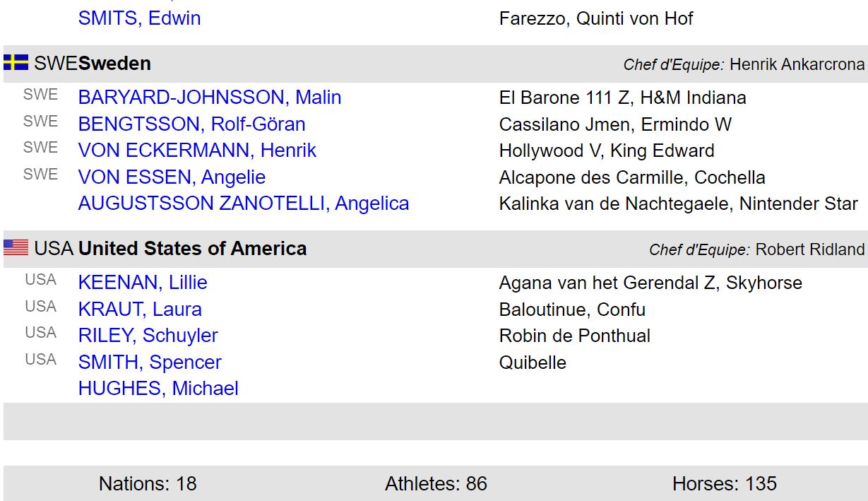Click the Athletes: 86 total

tap(436, 484)
